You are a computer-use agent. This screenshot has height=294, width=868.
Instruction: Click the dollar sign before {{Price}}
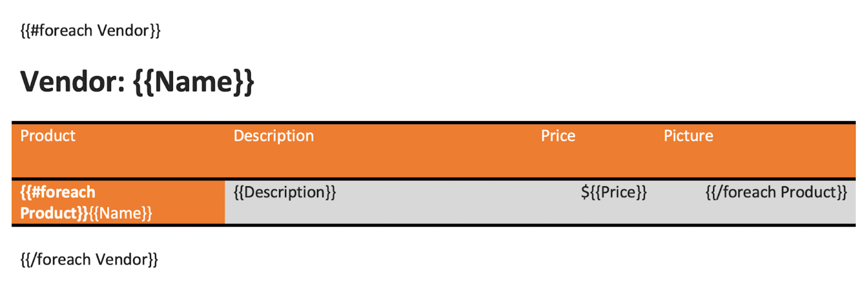585,192
